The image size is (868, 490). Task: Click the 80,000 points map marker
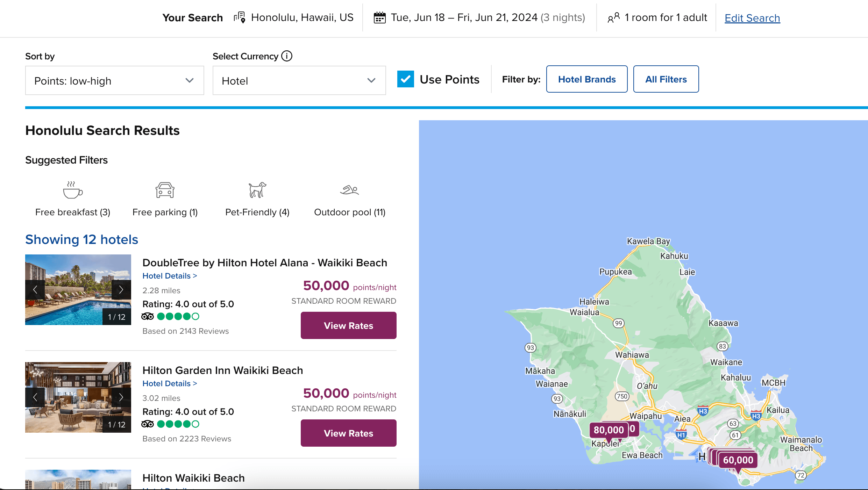tap(609, 430)
